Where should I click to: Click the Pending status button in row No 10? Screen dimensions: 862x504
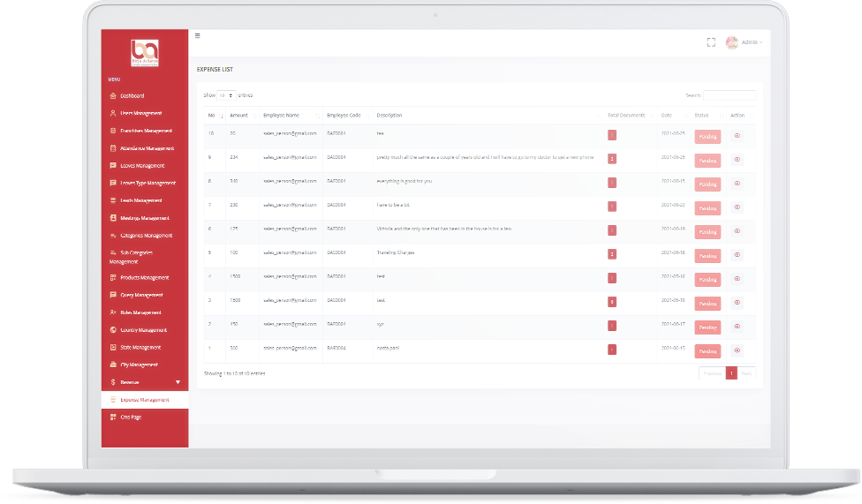pyautogui.click(x=707, y=137)
